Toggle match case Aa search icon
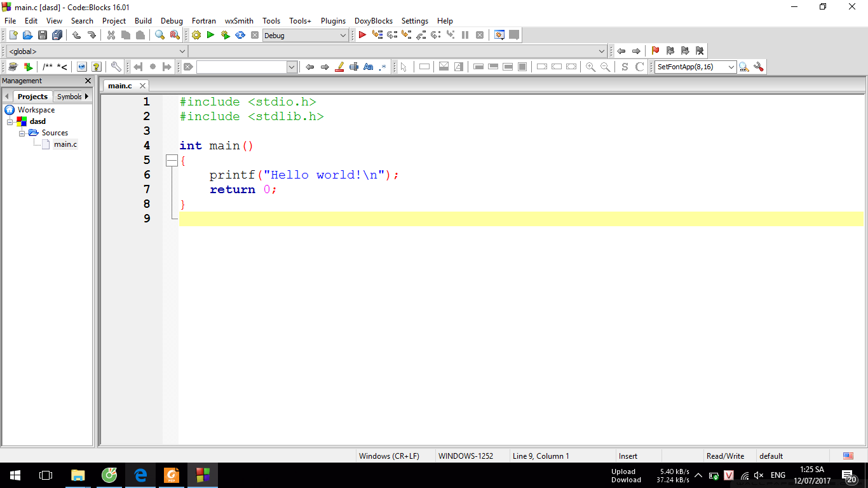This screenshot has width=868, height=488. [x=369, y=67]
